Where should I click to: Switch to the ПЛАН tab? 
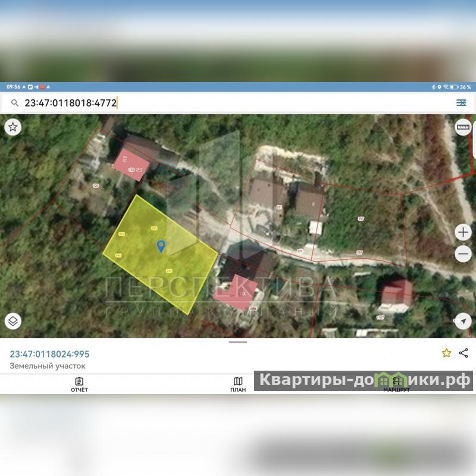coord(238,384)
